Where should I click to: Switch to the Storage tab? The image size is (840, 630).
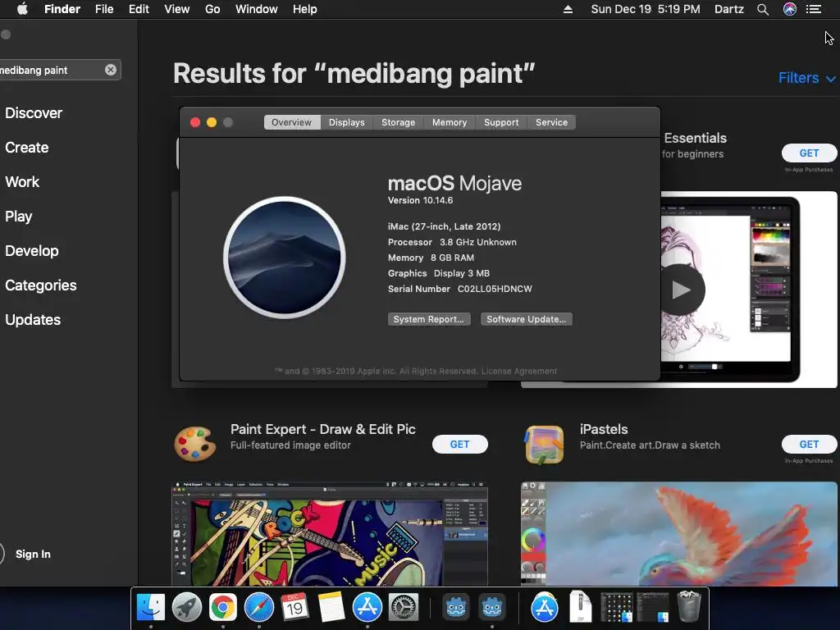(x=398, y=122)
